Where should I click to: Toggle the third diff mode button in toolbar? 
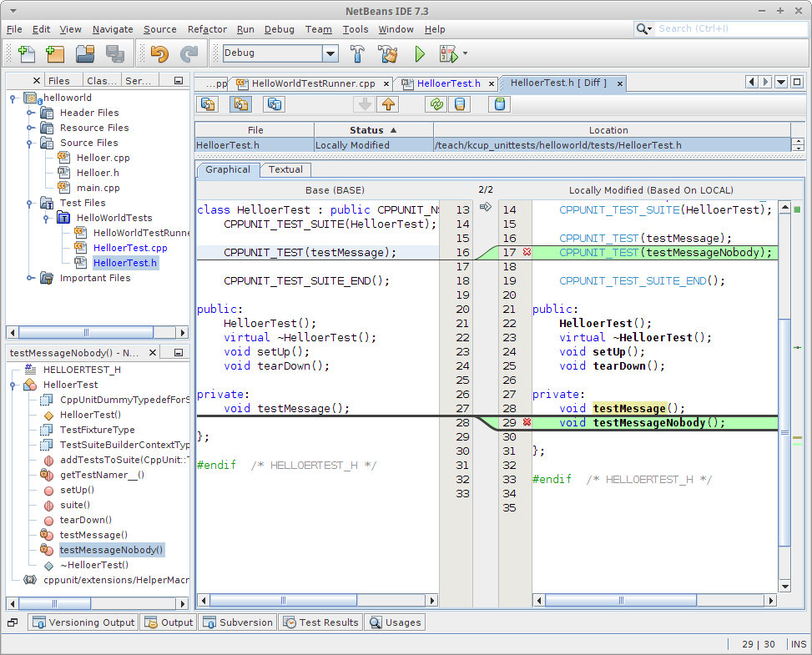point(274,104)
